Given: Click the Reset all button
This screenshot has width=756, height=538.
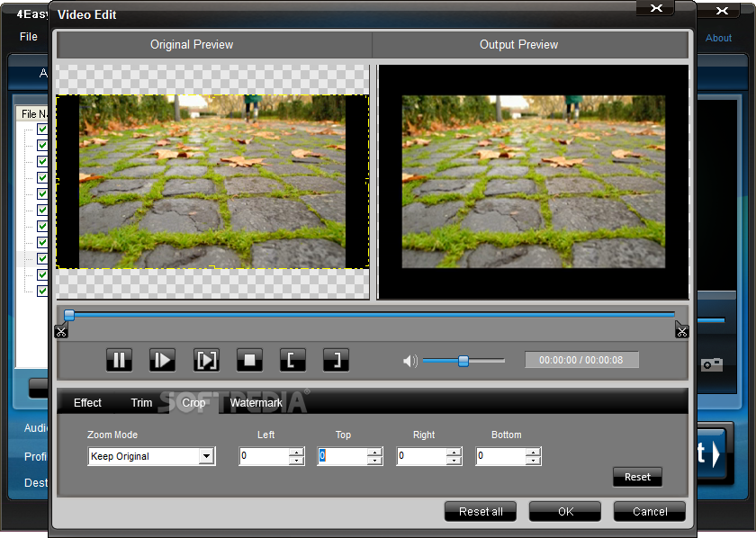Looking at the screenshot, I should pos(481,511).
